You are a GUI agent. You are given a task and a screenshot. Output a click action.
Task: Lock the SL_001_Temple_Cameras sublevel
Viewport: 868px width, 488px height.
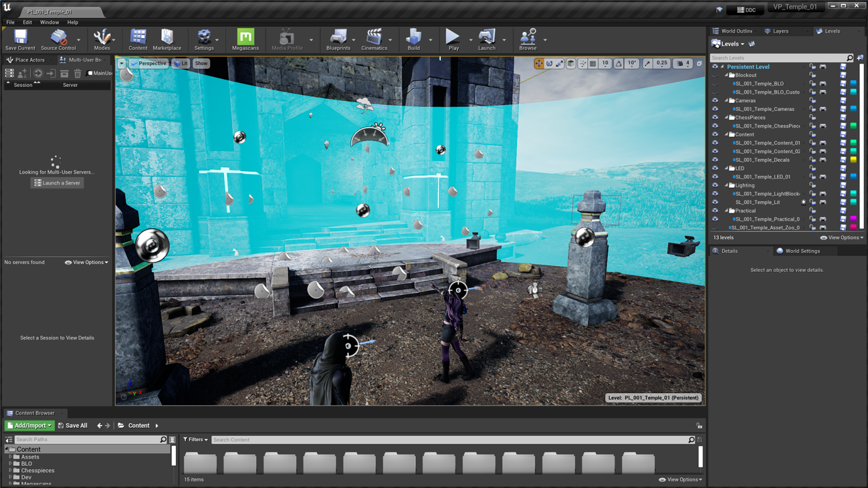click(x=813, y=109)
